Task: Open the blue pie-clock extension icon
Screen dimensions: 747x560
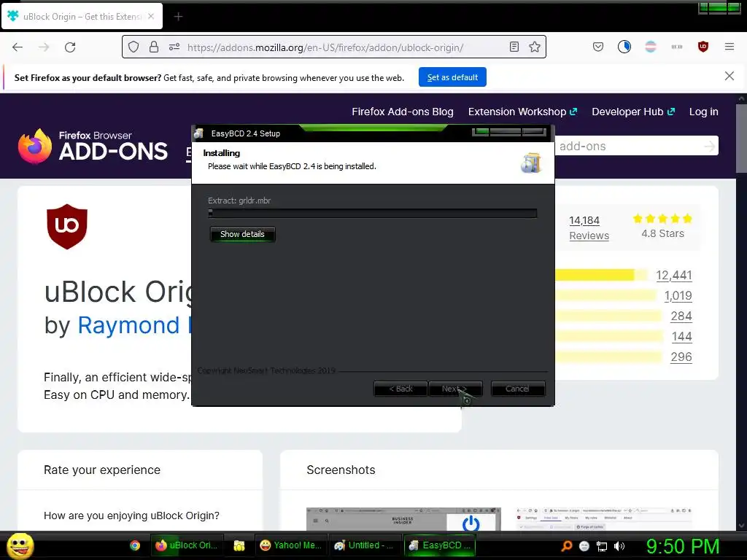Action: [x=624, y=47]
